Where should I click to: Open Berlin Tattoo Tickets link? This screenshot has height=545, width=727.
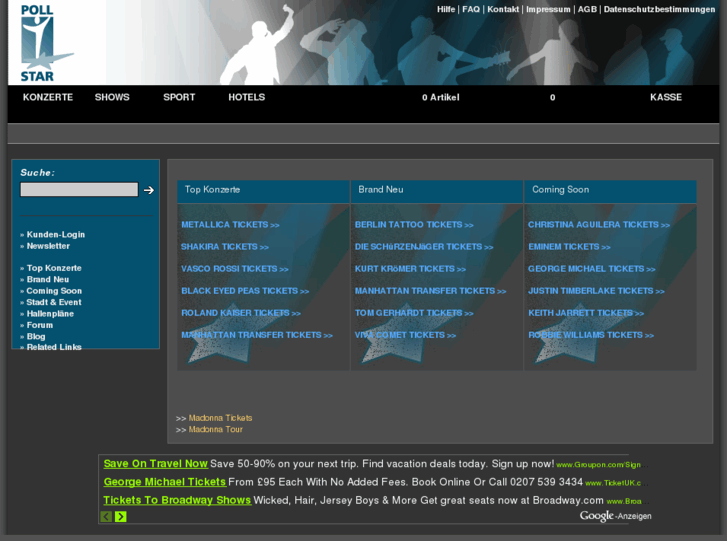(x=414, y=225)
